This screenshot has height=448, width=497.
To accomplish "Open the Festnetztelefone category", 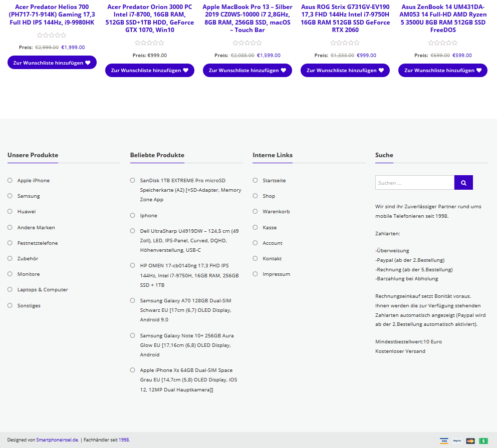I will (x=38, y=243).
